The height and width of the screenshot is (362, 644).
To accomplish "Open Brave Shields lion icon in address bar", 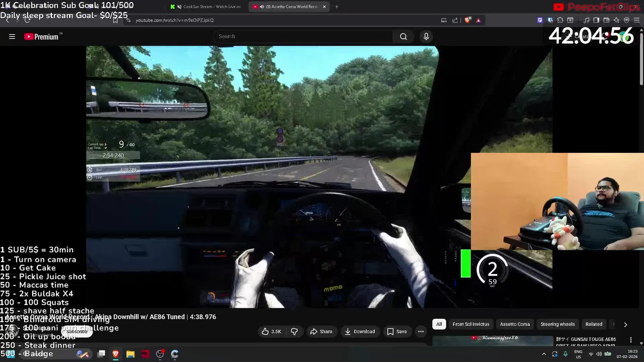I will click(467, 20).
